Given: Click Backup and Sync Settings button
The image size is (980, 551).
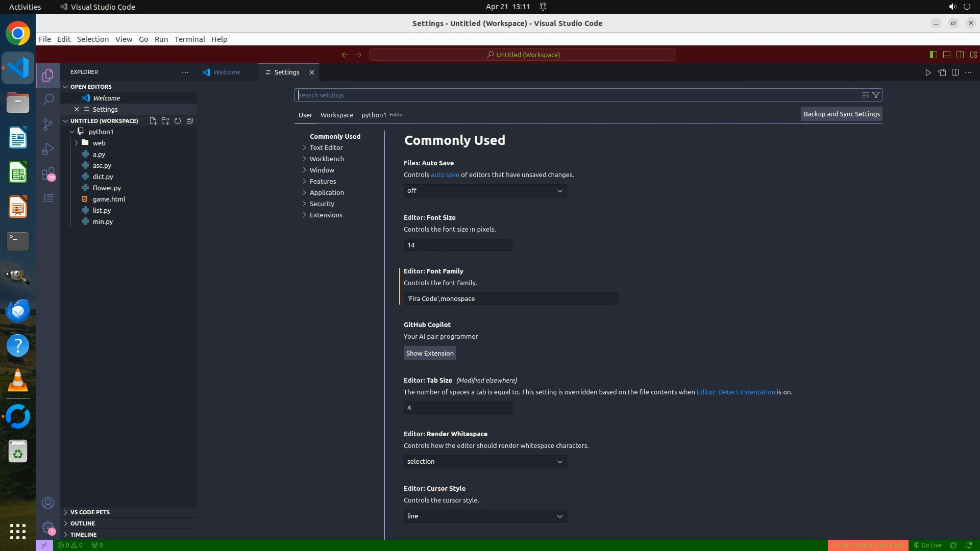Looking at the screenshot, I should click(x=841, y=114).
